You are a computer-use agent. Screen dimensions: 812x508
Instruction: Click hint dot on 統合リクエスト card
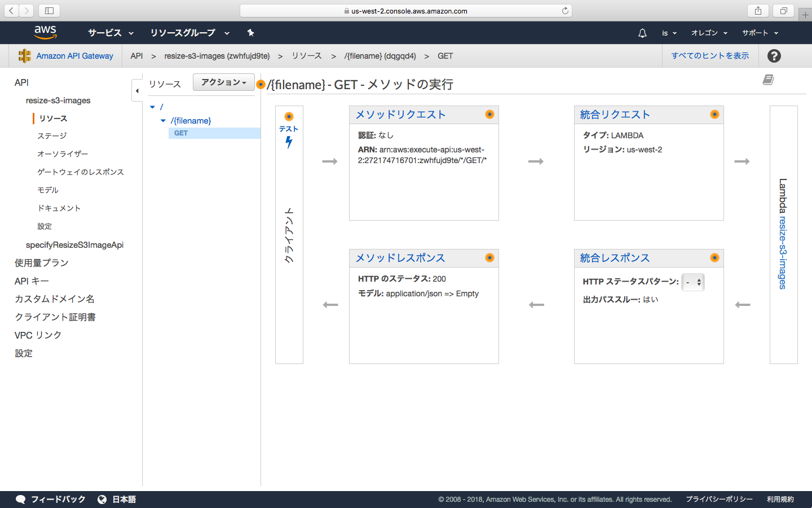point(714,115)
